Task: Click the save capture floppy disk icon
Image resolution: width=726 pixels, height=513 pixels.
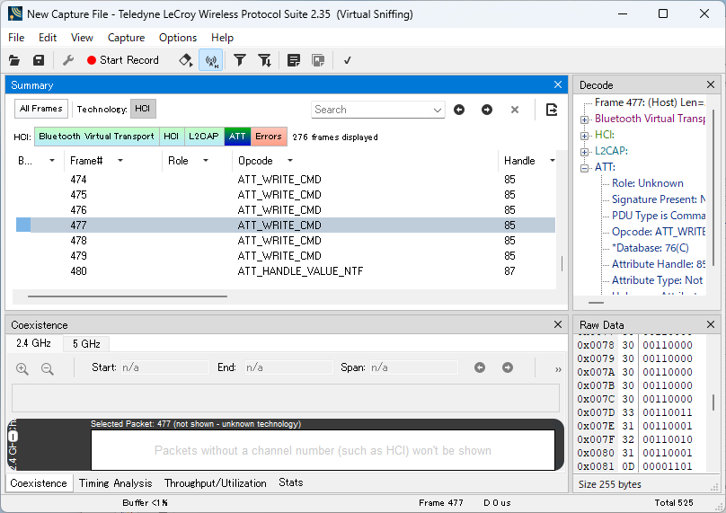Action: pos(39,60)
